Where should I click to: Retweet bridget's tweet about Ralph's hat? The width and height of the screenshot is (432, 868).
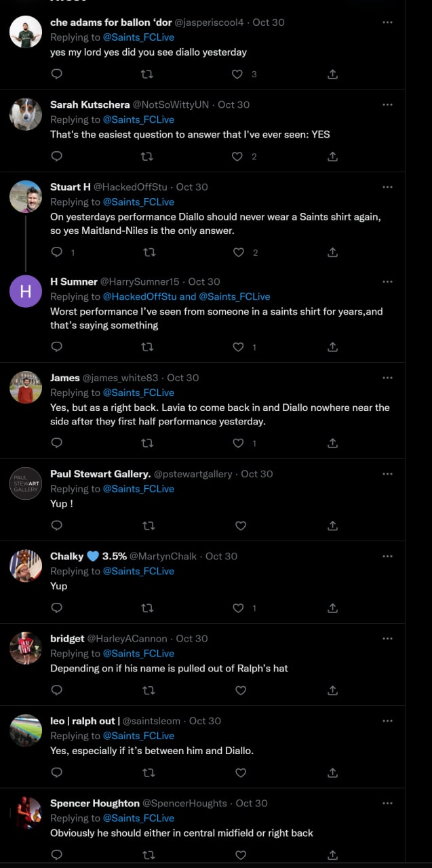[x=146, y=690]
